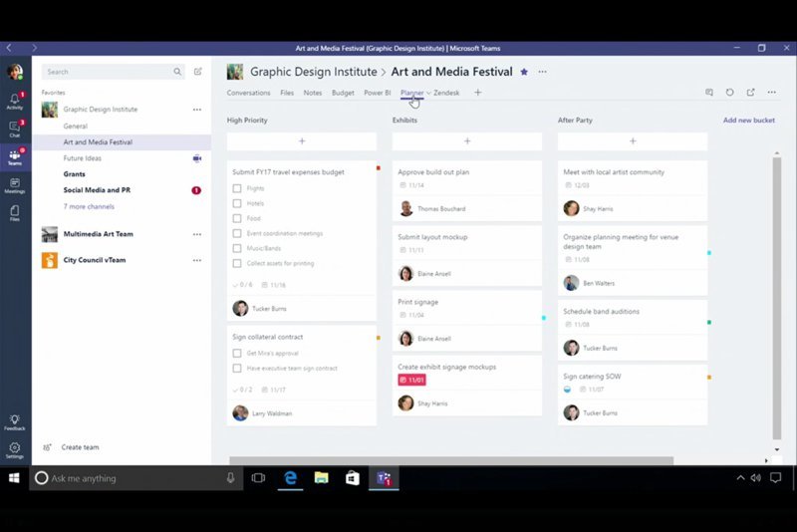
Task: Open Files in the left rail
Action: 15,213
